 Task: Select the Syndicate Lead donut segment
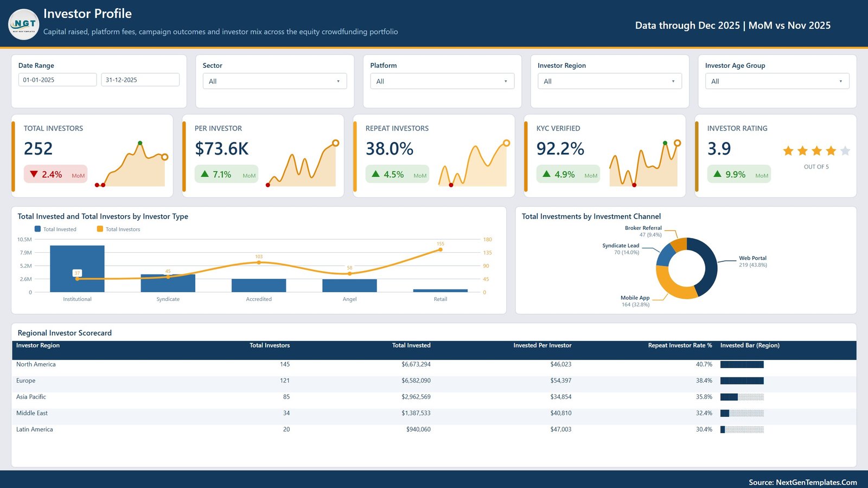pyautogui.click(x=665, y=256)
